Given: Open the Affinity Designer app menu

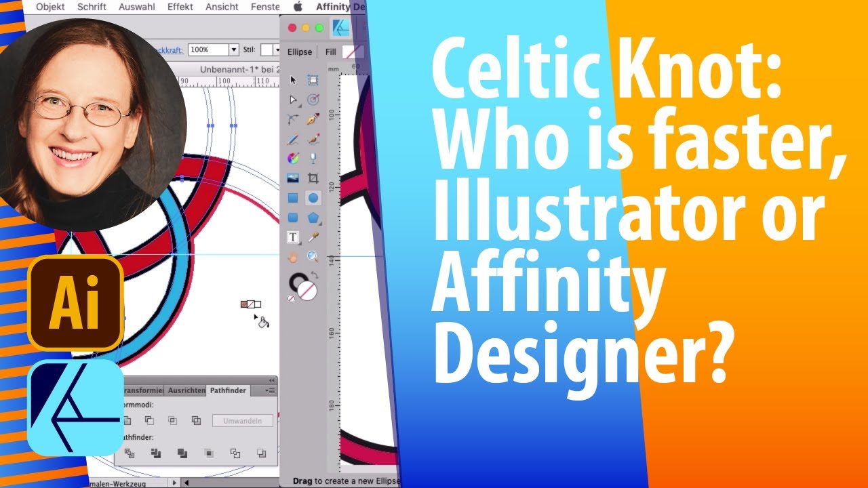Looking at the screenshot, I should pyautogui.click(x=341, y=7).
